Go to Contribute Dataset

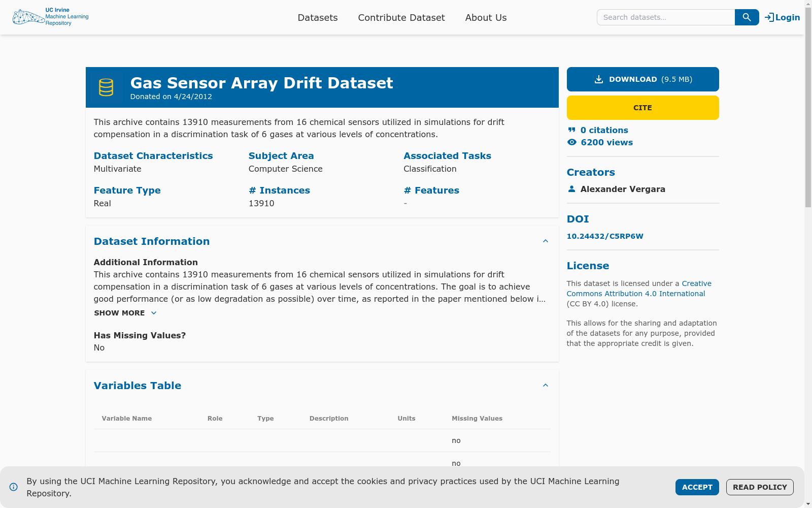(401, 17)
